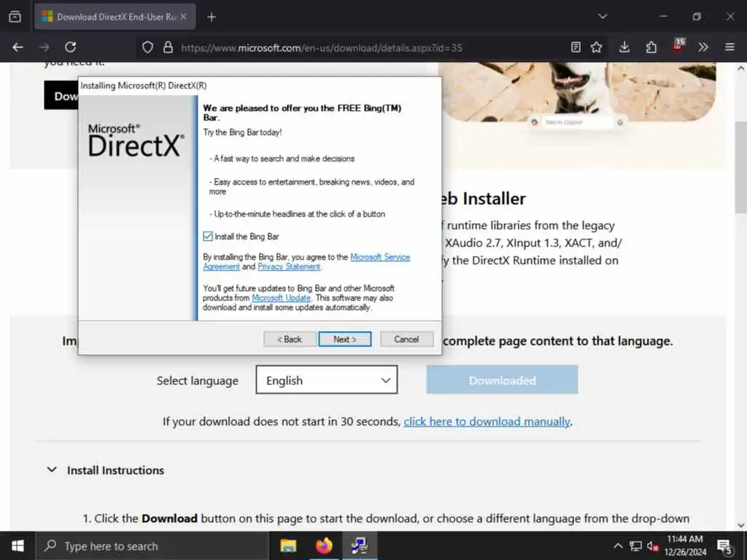Click the Firefox taskbar icon

[x=323, y=545]
